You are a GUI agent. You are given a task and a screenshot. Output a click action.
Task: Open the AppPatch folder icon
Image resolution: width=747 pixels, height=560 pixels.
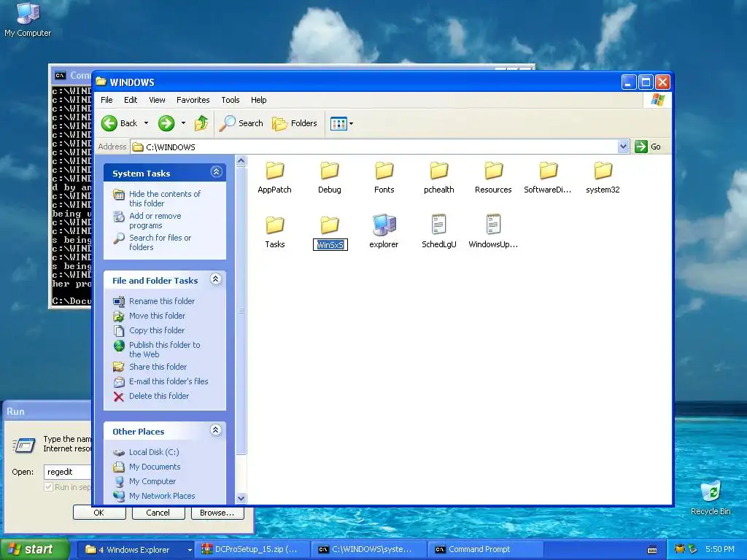click(275, 171)
